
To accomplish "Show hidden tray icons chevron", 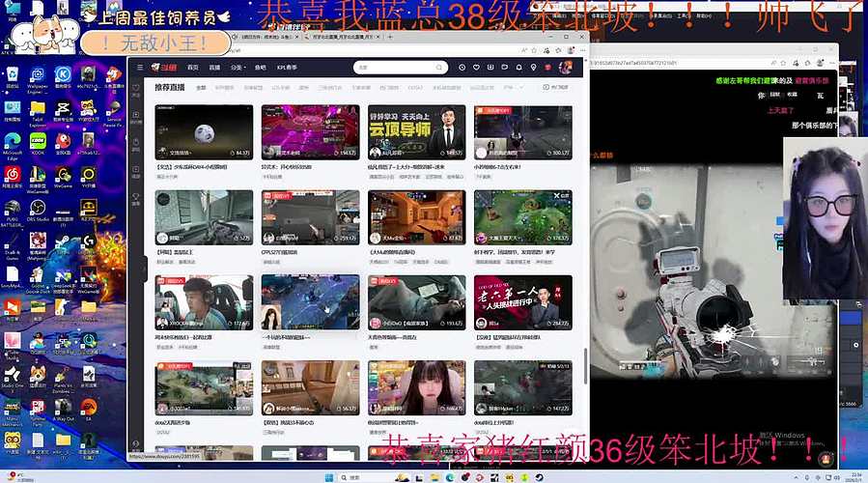I will pyautogui.click(x=796, y=477).
